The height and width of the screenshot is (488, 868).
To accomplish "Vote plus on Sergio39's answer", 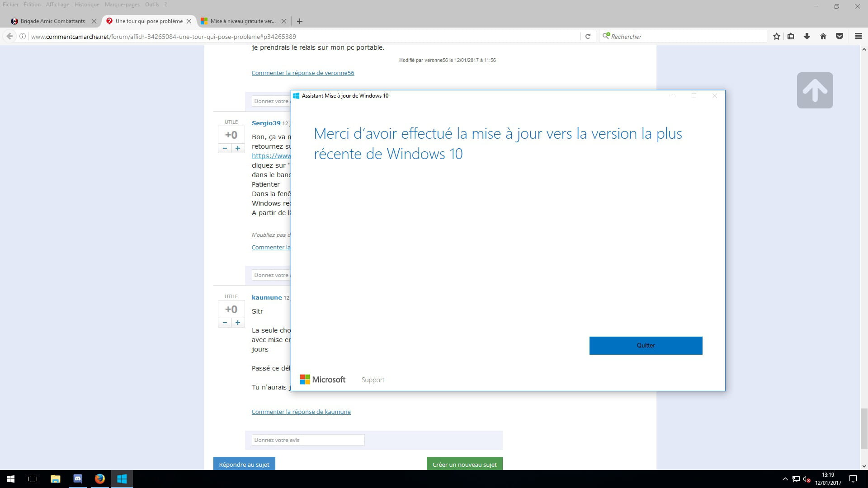I will [x=238, y=148].
